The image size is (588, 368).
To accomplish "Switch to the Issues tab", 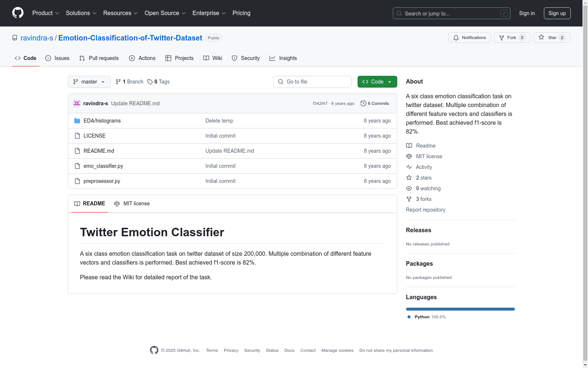I will (57, 58).
